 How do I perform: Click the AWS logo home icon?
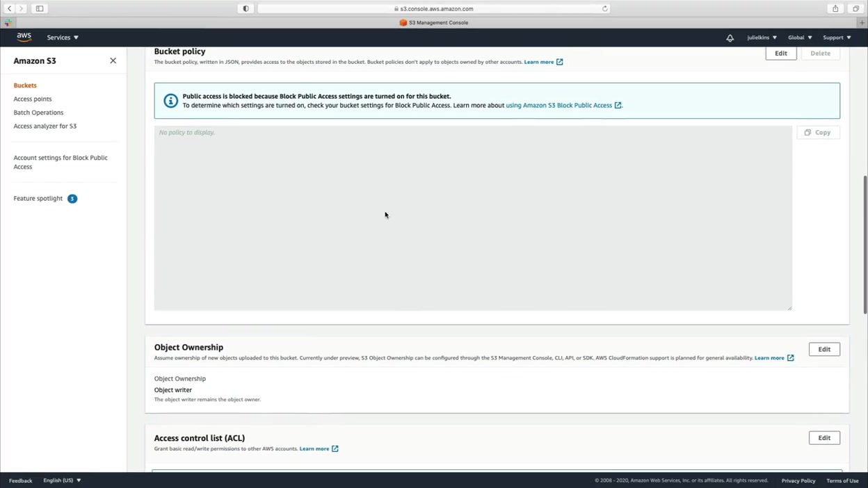[24, 38]
